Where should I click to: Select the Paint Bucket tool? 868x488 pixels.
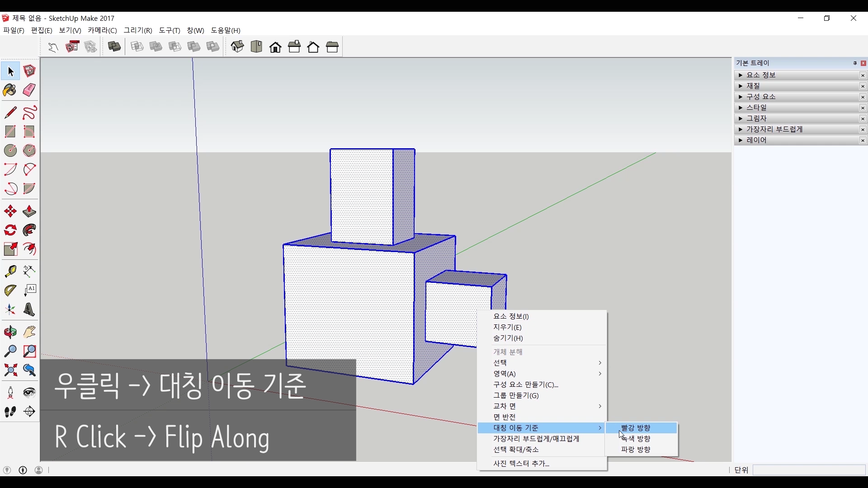(x=10, y=90)
